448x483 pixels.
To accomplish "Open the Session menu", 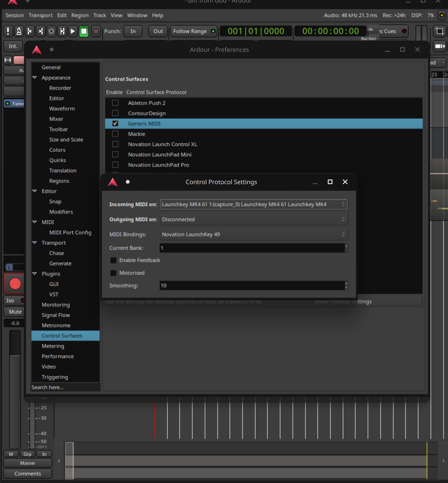I will coord(15,15).
